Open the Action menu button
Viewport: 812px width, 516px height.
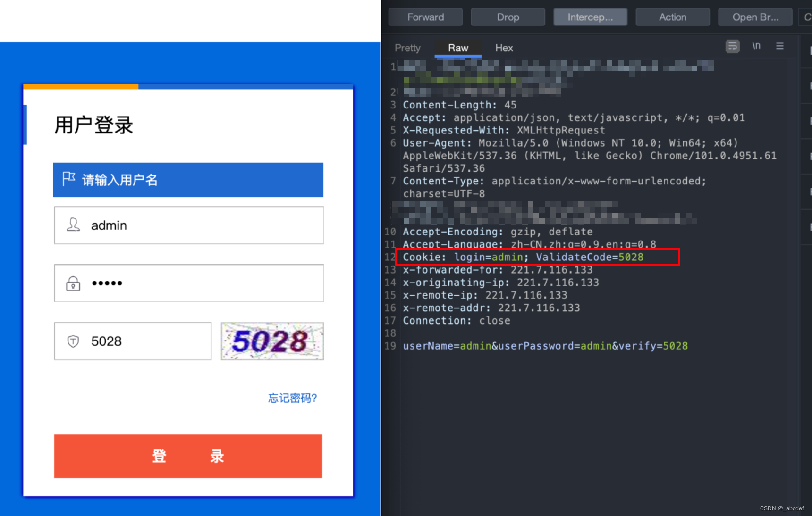click(x=673, y=17)
